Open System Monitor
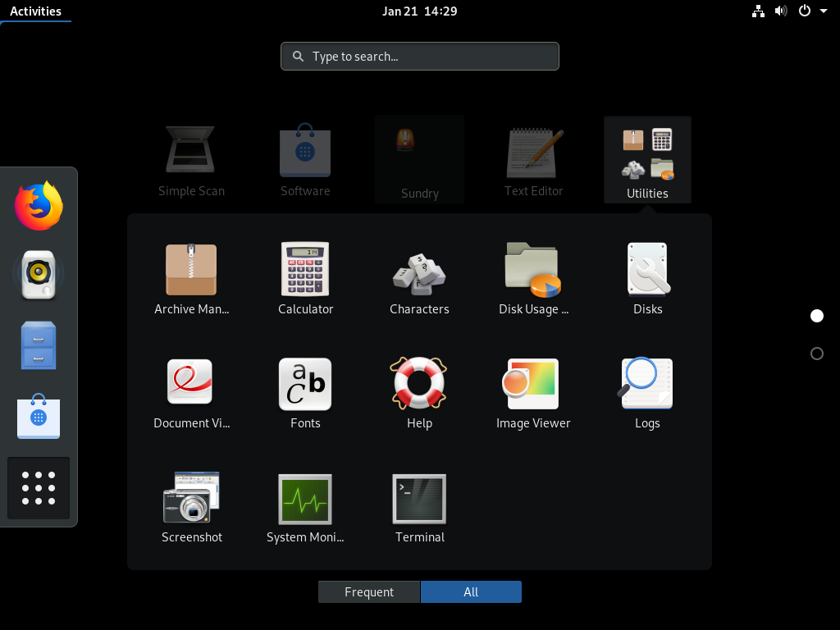 point(305,507)
